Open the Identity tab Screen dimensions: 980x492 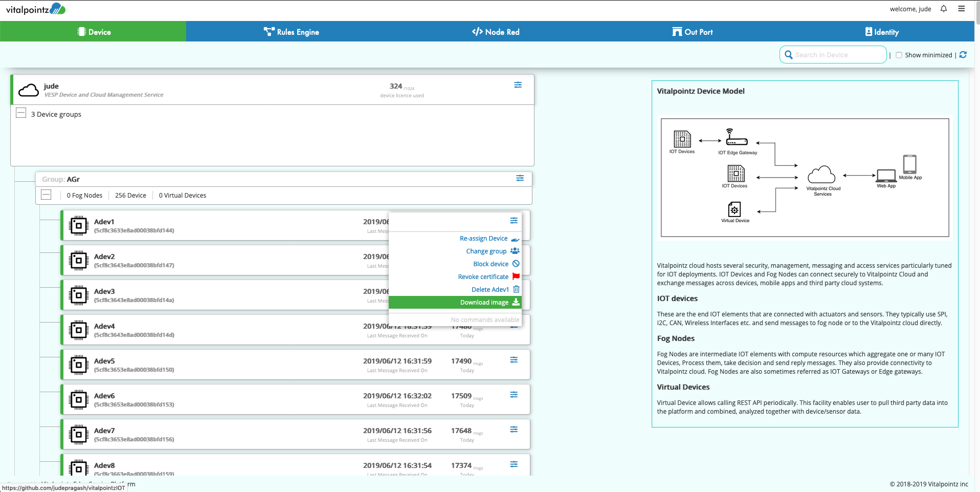tap(882, 32)
